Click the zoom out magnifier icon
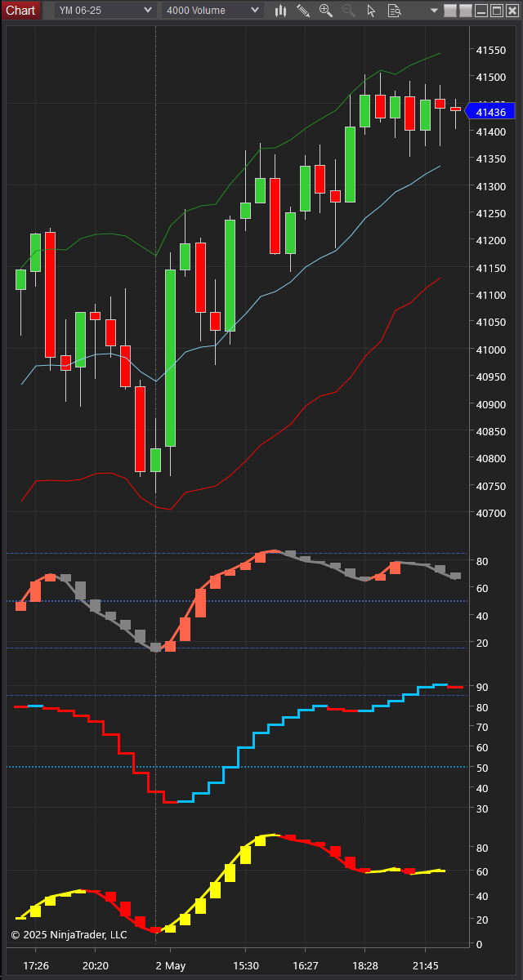The image size is (523, 980). [x=349, y=11]
